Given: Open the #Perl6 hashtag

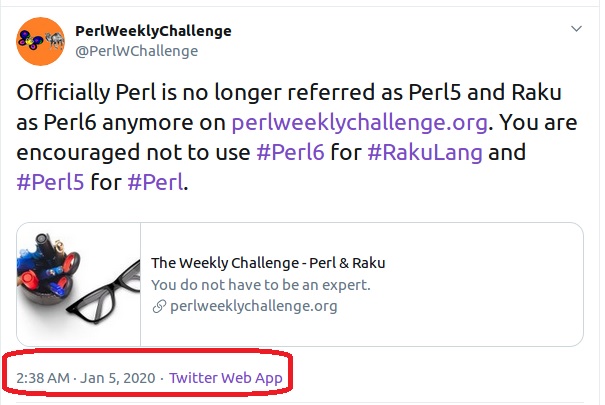Looking at the screenshot, I should click(x=290, y=152).
